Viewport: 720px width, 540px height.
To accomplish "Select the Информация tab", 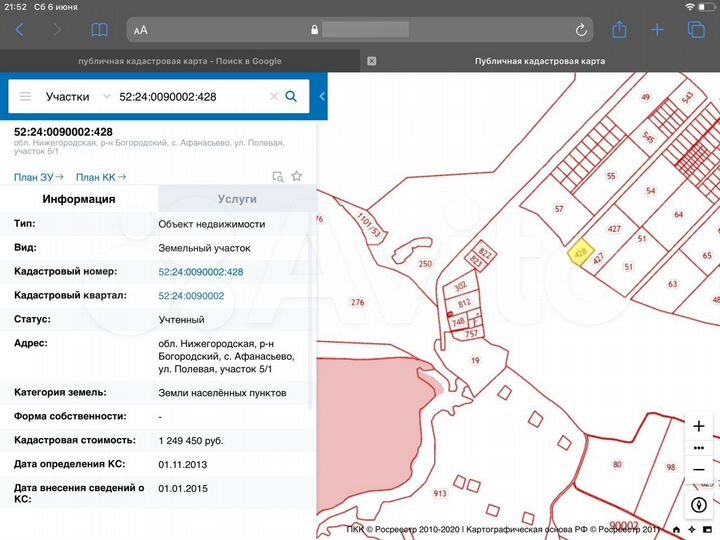I will point(79,199).
